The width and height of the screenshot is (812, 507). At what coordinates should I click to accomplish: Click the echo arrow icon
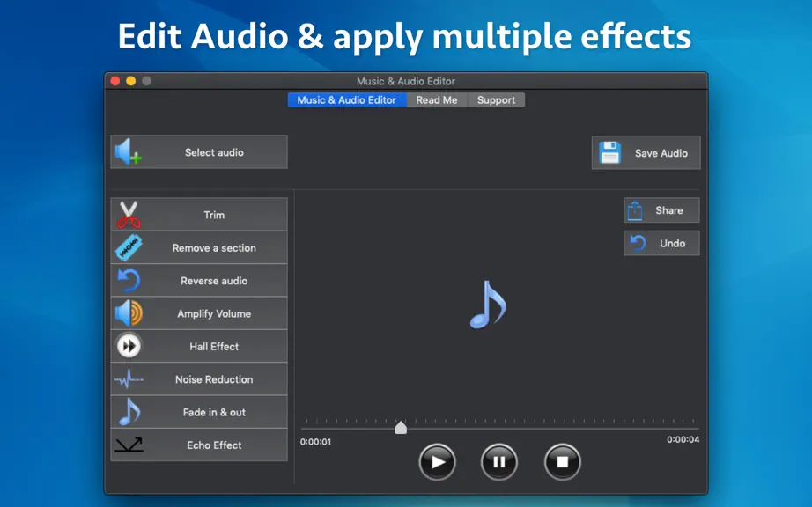[x=129, y=445]
